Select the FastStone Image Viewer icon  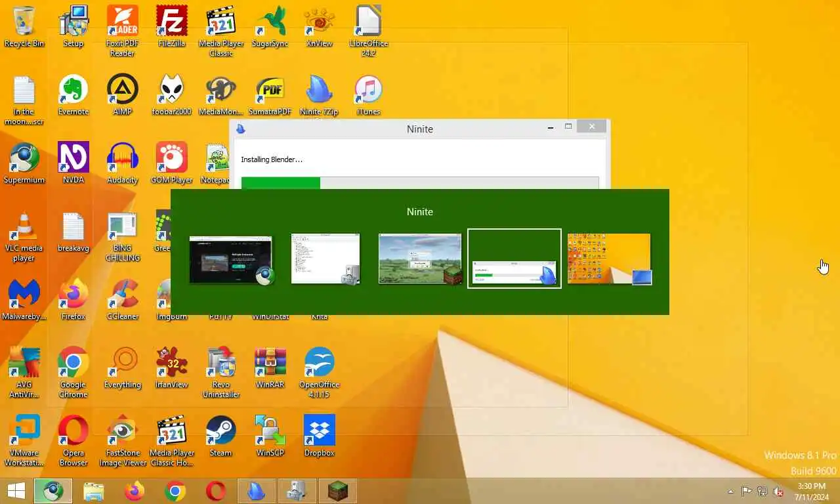coord(123,441)
